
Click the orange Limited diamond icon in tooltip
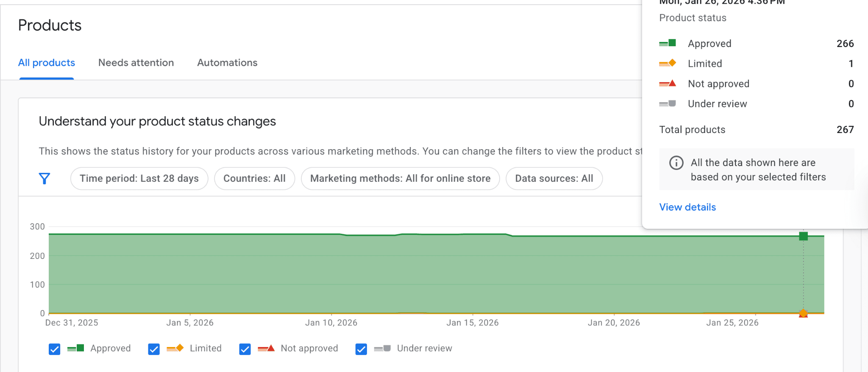click(668, 63)
